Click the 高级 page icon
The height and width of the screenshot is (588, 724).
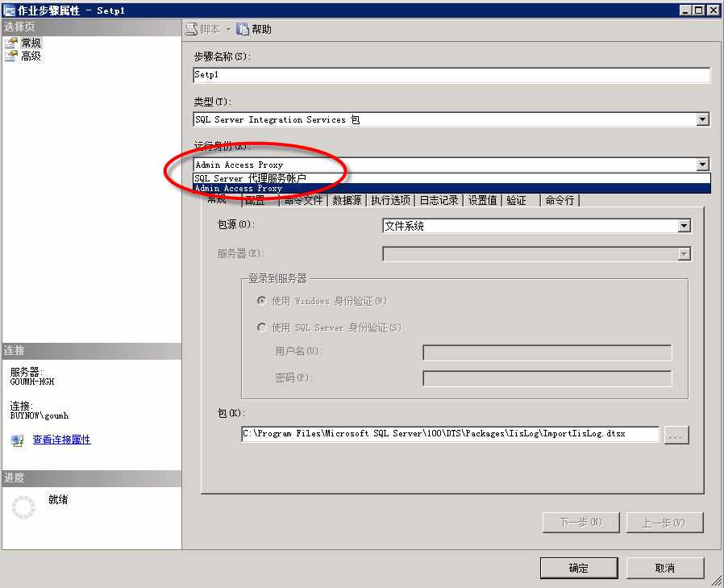pos(11,56)
